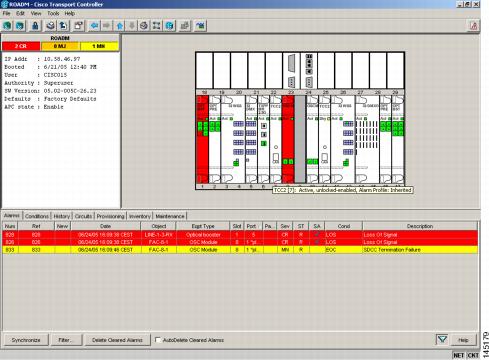The height and width of the screenshot is (360, 489).
Task: Click the Synchronize button
Action: (26, 340)
